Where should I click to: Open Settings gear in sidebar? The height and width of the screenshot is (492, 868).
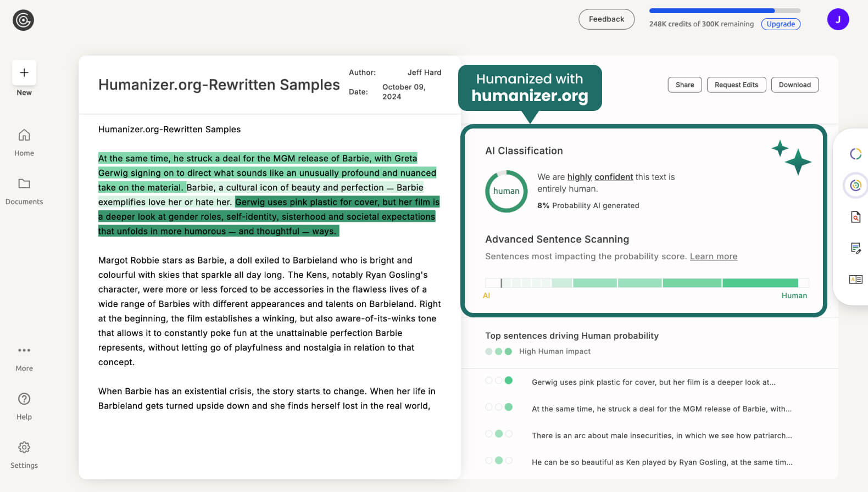24,455
